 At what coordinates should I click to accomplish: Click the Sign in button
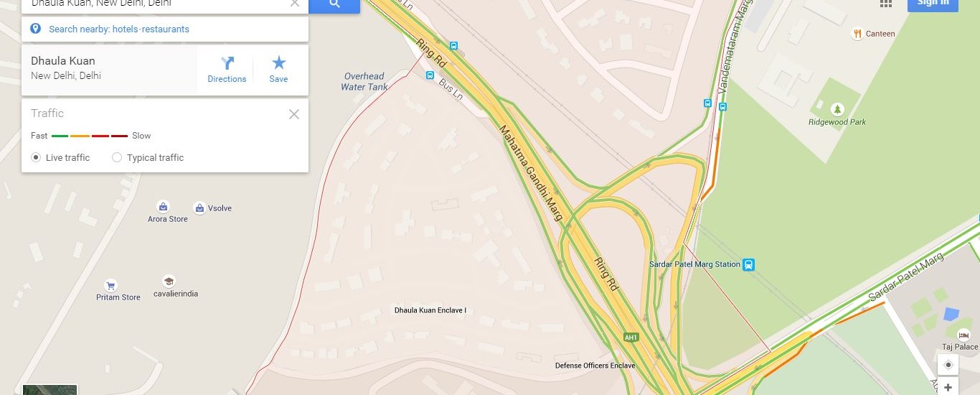tap(933, 4)
